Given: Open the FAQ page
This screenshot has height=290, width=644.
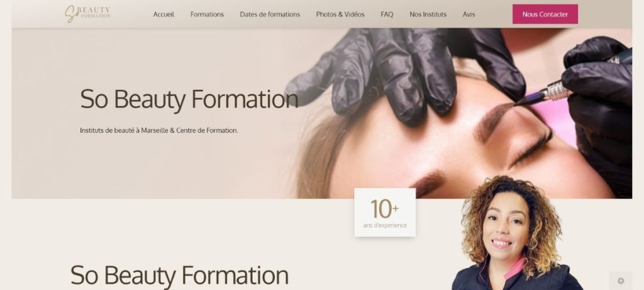Looking at the screenshot, I should pyautogui.click(x=387, y=14).
